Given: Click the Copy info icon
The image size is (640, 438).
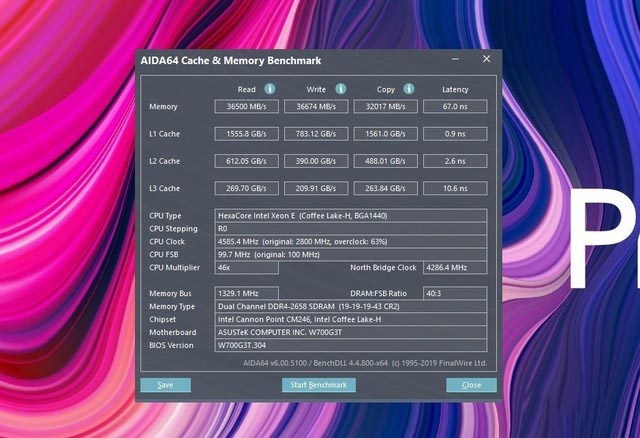Looking at the screenshot, I should (x=409, y=89).
